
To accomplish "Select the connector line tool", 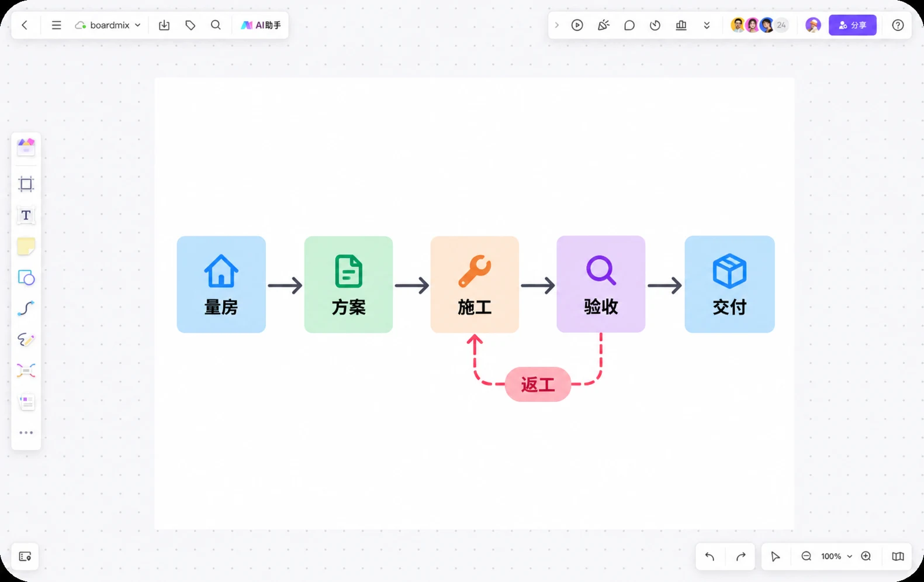I will coord(26,308).
